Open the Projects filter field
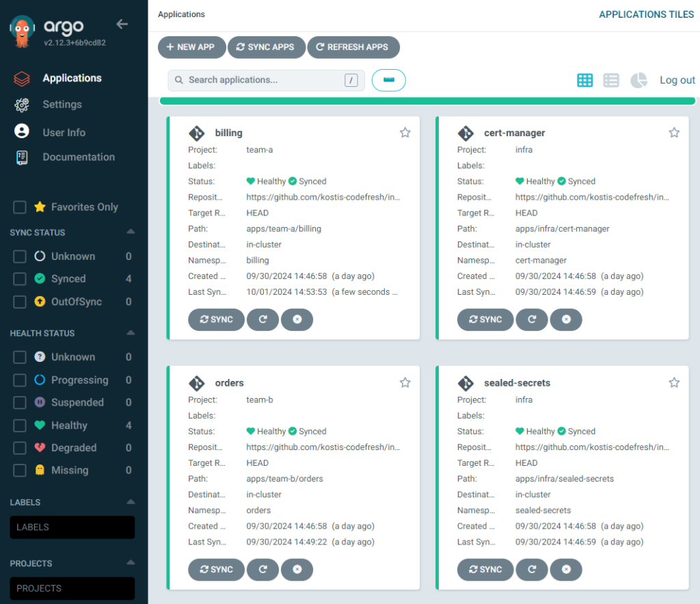 [x=72, y=588]
